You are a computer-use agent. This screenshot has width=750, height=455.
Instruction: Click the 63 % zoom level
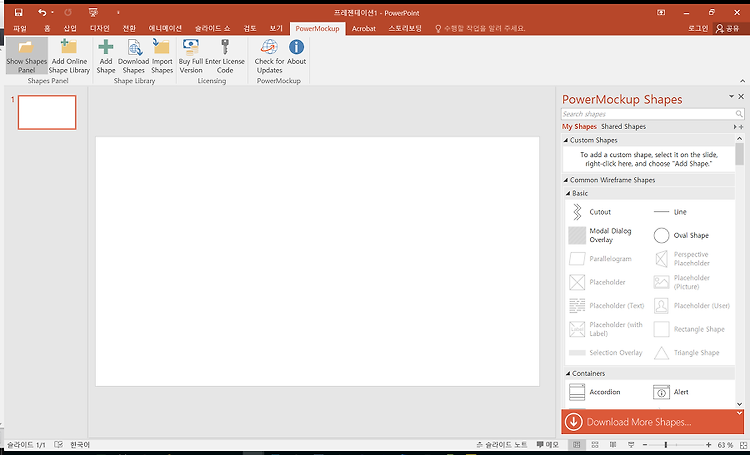pyautogui.click(x=725, y=445)
